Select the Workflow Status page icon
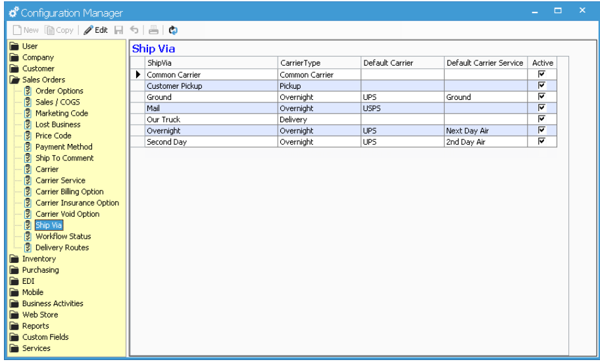The image size is (600, 364). click(28, 237)
